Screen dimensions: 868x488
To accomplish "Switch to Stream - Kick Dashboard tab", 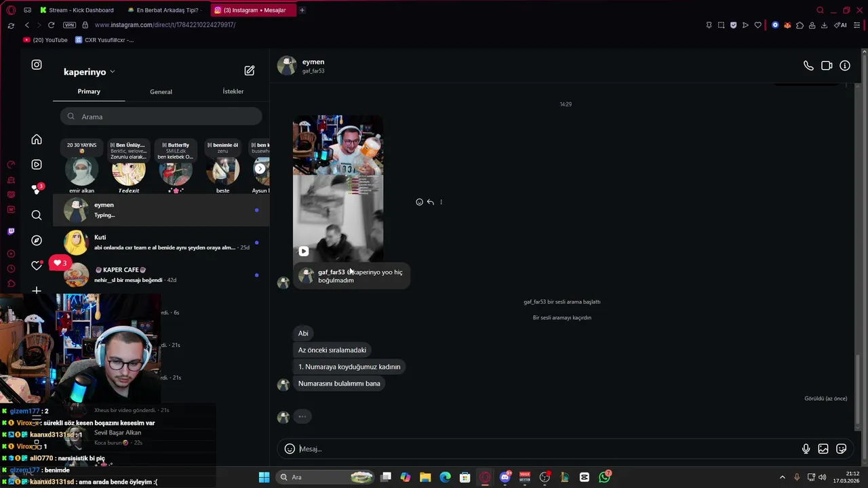I will 77,10.
